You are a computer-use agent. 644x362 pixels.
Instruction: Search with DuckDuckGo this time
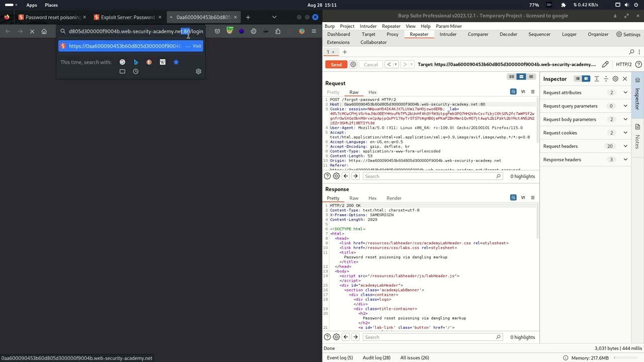149,62
